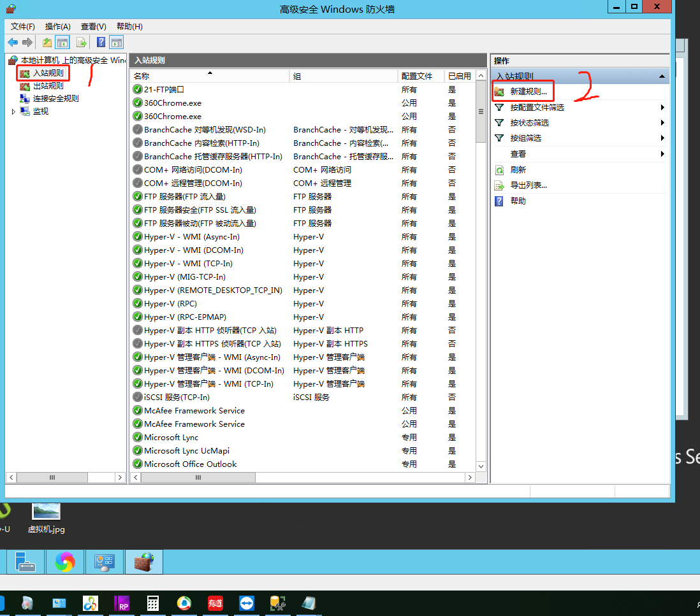The width and height of the screenshot is (700, 616).
Task: Select FTP 服务器安全(FTP SSL 流入量) rule
Action: click(x=303, y=210)
